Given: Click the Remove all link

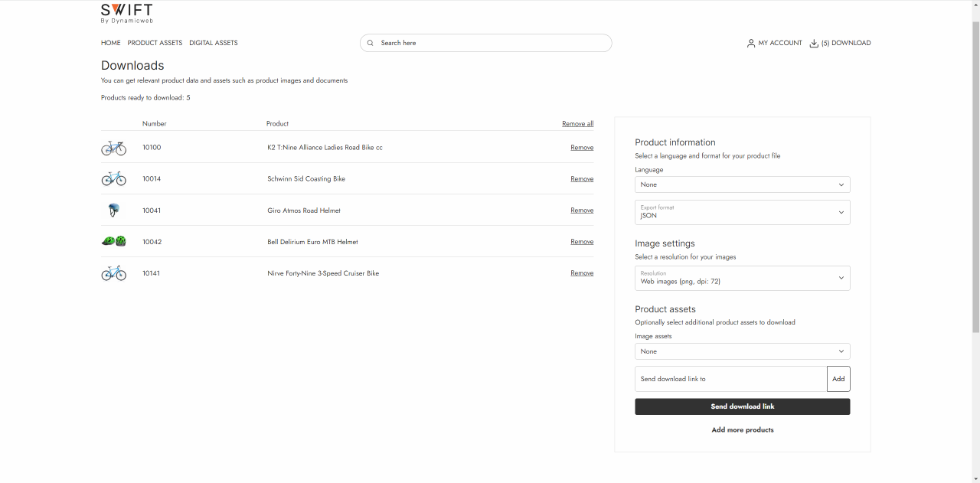Looking at the screenshot, I should pyautogui.click(x=577, y=124).
